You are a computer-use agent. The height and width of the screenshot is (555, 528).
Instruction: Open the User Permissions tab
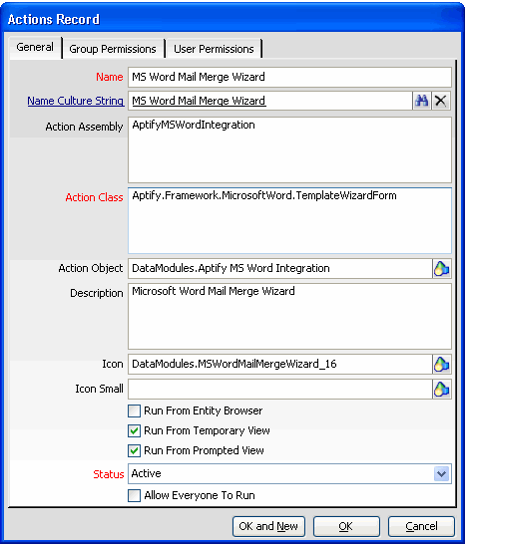tap(213, 49)
